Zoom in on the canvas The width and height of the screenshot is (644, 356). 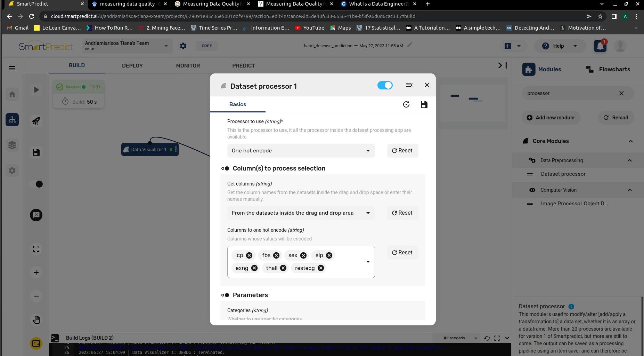coord(36,272)
